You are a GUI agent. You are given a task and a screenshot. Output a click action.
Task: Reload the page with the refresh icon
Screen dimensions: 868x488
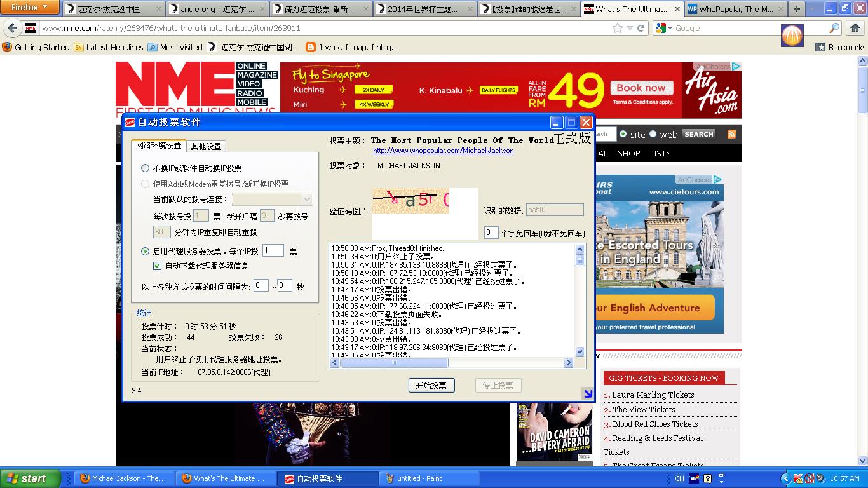click(641, 29)
